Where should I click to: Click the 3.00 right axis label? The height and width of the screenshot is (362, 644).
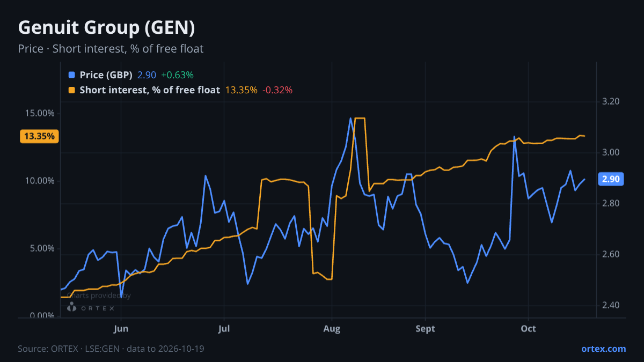tap(611, 152)
